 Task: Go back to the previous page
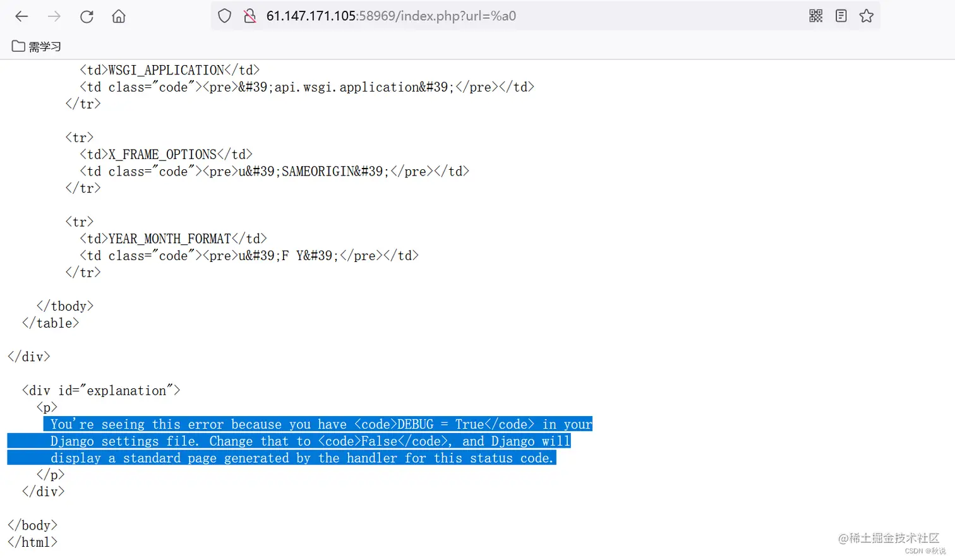[x=22, y=16]
